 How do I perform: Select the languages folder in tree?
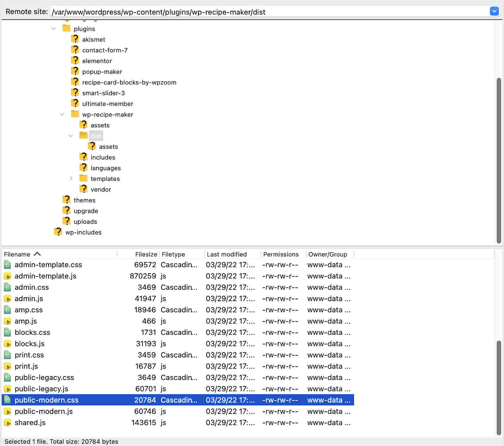106,168
